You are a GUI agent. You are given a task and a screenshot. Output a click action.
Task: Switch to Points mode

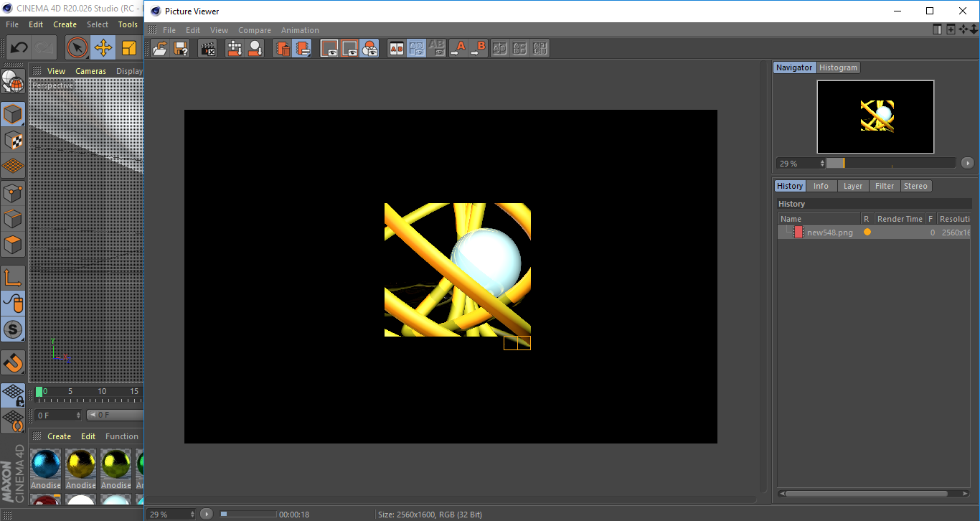point(13,192)
